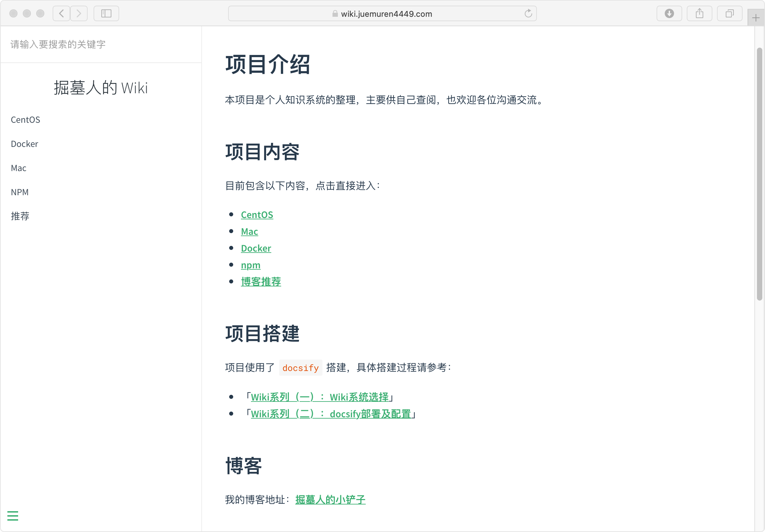Image resolution: width=765 pixels, height=532 pixels.
Task: Open NPM in the sidebar
Action: [20, 192]
